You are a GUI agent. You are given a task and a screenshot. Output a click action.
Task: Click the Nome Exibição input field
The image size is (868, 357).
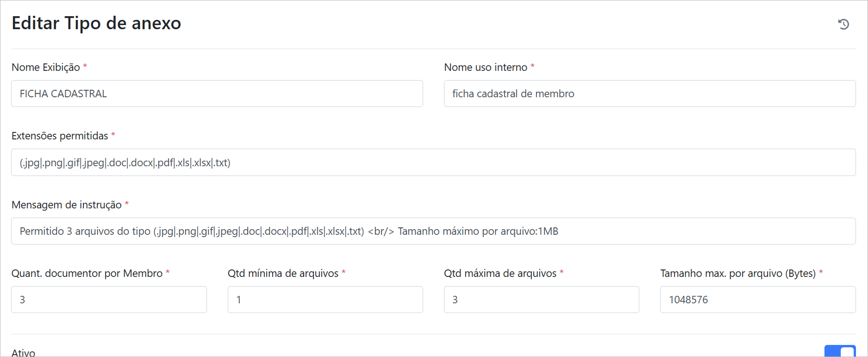click(x=217, y=94)
